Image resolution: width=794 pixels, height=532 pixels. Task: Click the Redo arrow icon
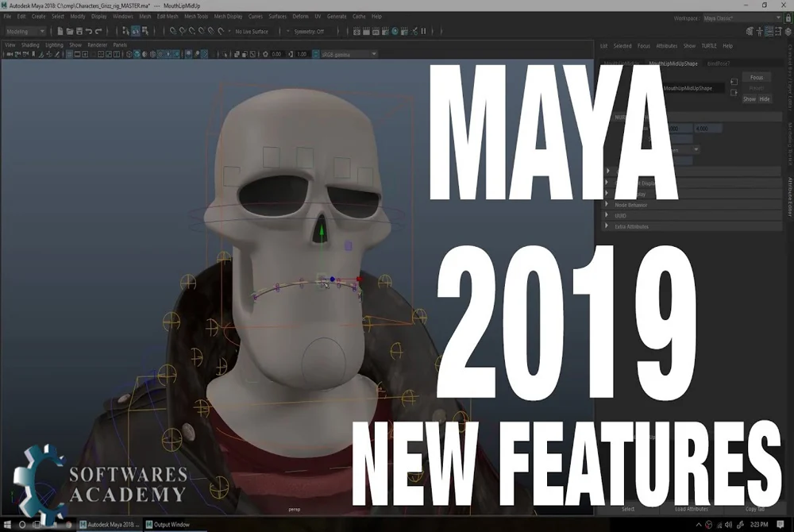click(98, 32)
